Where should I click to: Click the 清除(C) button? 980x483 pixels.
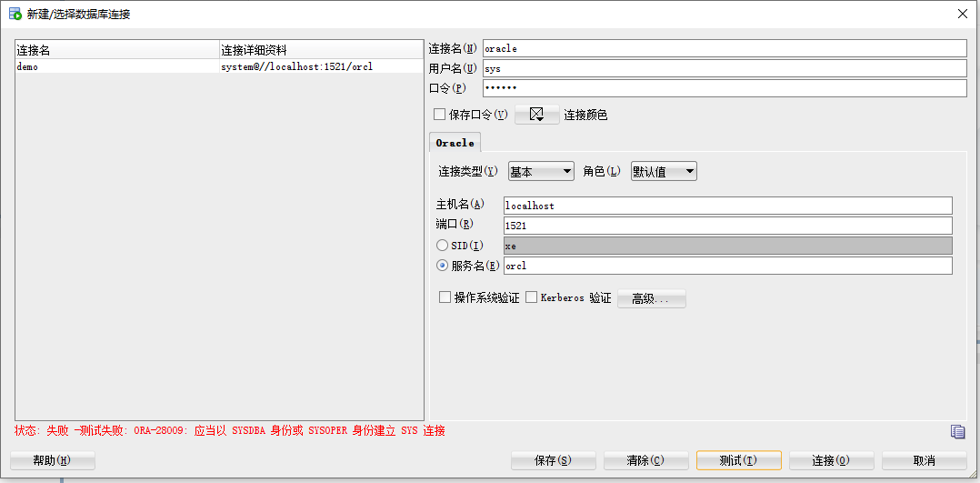[x=645, y=460]
